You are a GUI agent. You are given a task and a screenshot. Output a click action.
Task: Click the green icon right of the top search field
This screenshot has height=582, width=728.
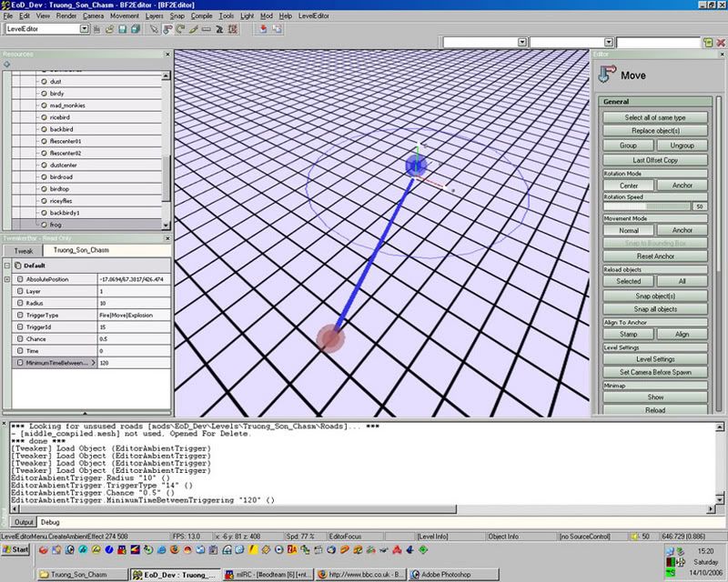click(x=708, y=42)
